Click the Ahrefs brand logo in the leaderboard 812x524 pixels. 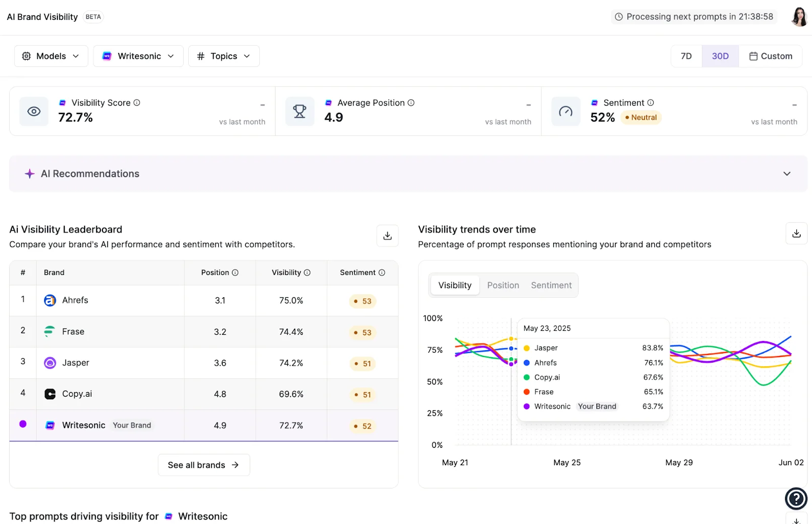[49, 300]
